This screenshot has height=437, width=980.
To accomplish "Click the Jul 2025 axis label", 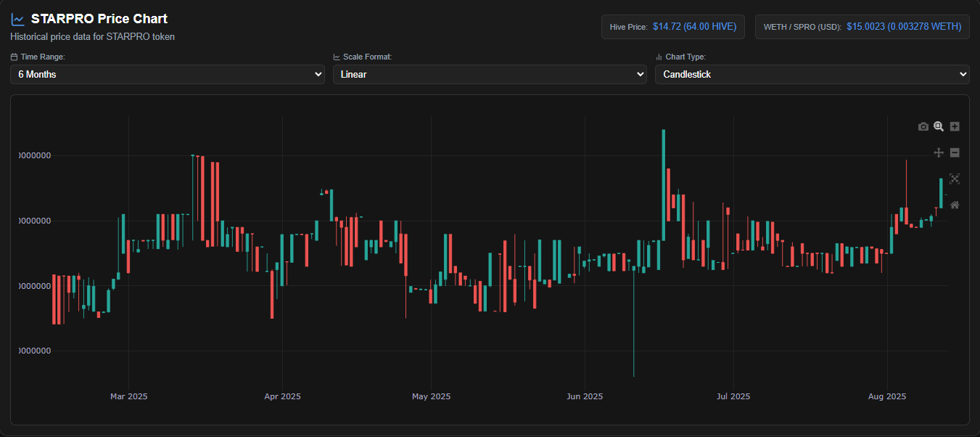I will tap(733, 396).
